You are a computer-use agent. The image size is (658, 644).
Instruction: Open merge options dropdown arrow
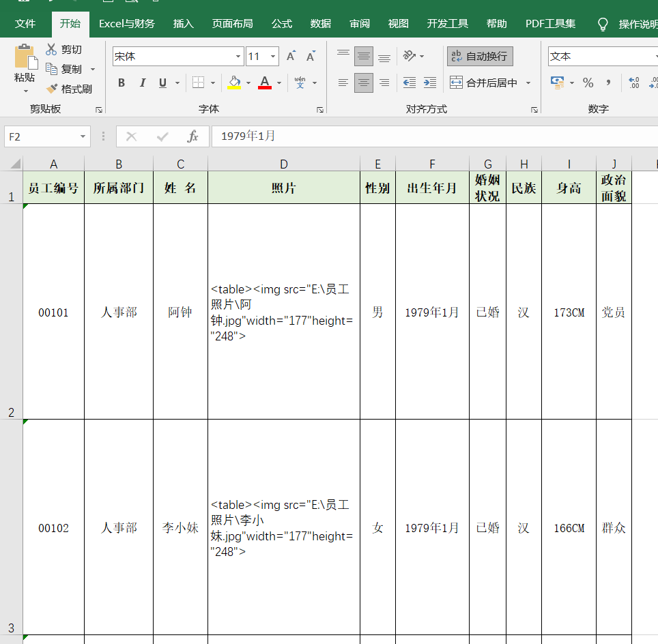(x=528, y=83)
